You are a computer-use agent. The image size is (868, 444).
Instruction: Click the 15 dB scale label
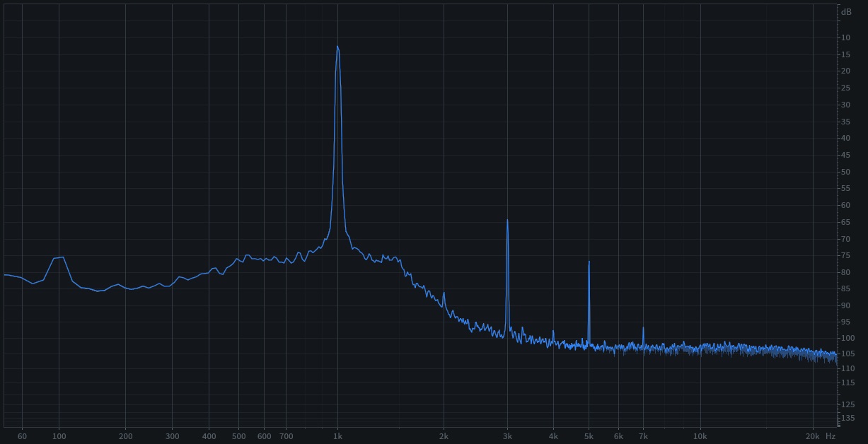click(x=845, y=54)
